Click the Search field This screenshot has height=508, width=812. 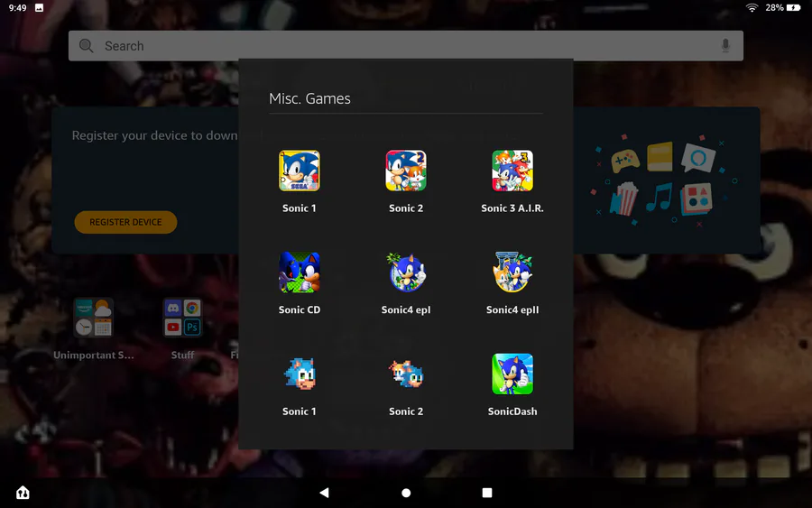tap(406, 46)
